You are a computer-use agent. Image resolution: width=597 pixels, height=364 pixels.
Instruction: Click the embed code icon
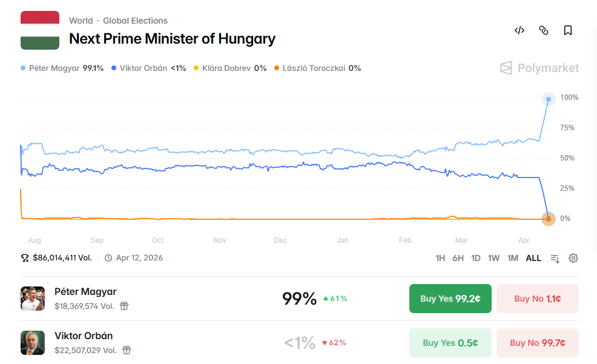coord(519,30)
